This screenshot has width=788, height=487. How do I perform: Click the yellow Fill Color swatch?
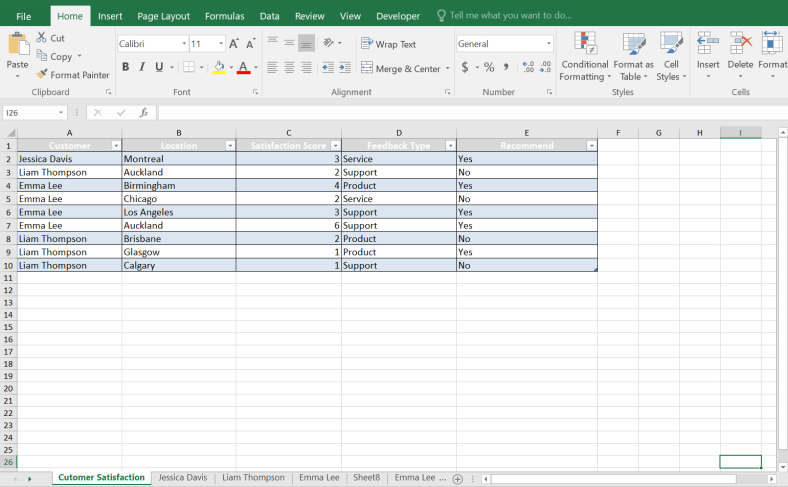click(218, 68)
